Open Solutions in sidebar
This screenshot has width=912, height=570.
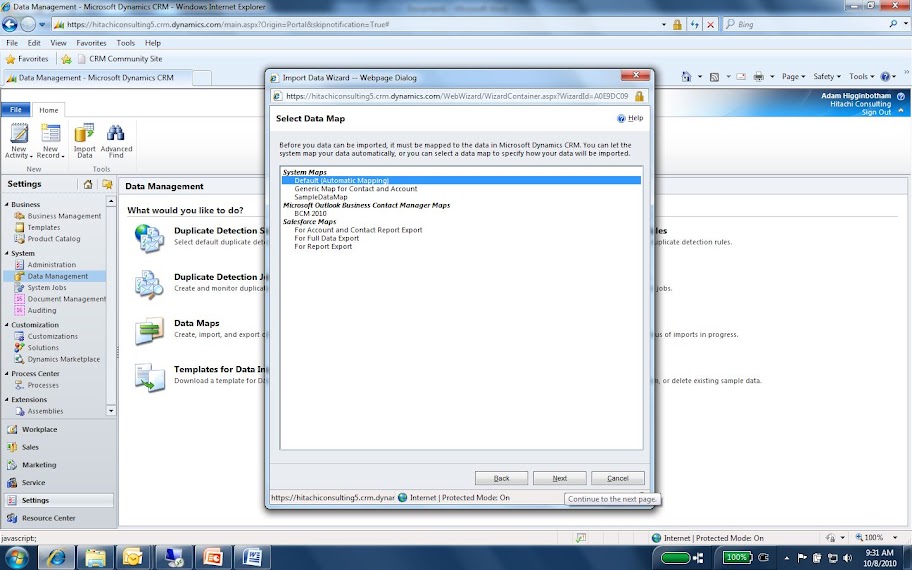pos(43,348)
